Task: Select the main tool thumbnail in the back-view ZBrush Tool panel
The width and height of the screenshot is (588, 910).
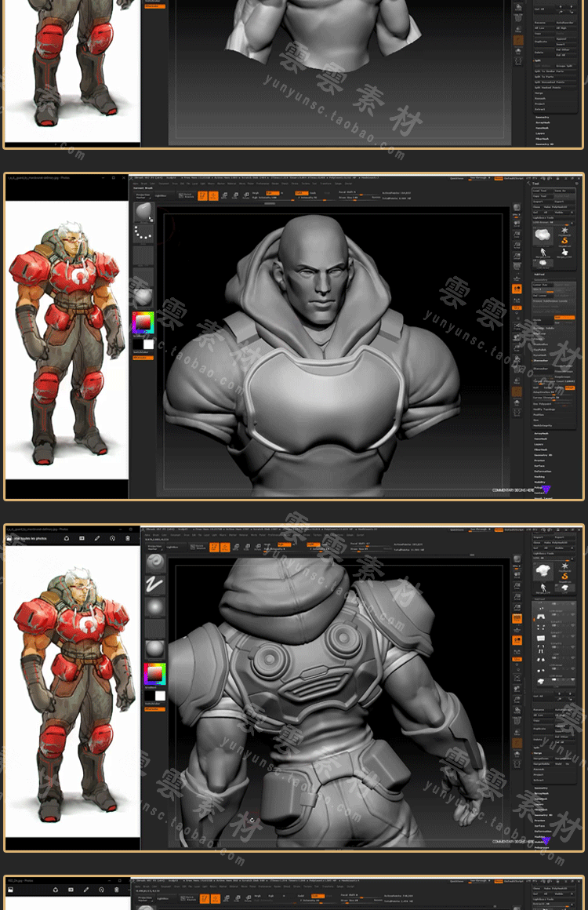Action: (x=543, y=571)
